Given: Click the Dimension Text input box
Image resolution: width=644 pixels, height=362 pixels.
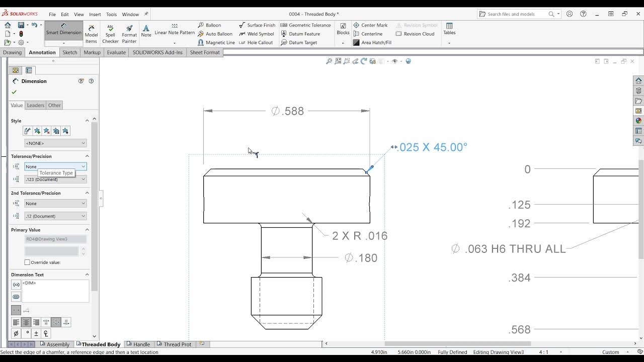Looking at the screenshot, I should tap(55, 291).
